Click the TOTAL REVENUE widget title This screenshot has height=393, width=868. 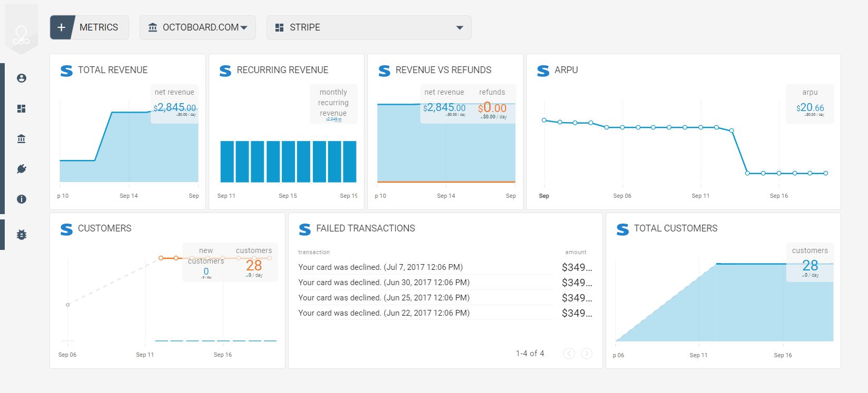[x=113, y=70]
